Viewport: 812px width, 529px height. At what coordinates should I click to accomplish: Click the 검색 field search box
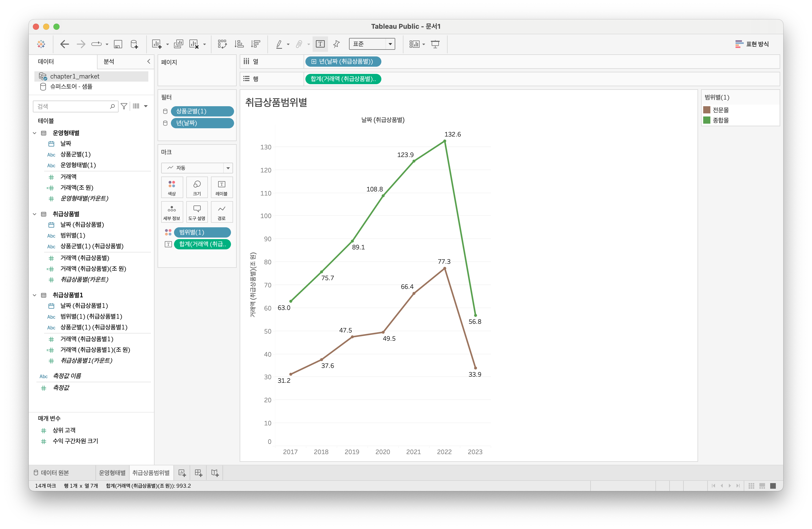[x=72, y=106]
